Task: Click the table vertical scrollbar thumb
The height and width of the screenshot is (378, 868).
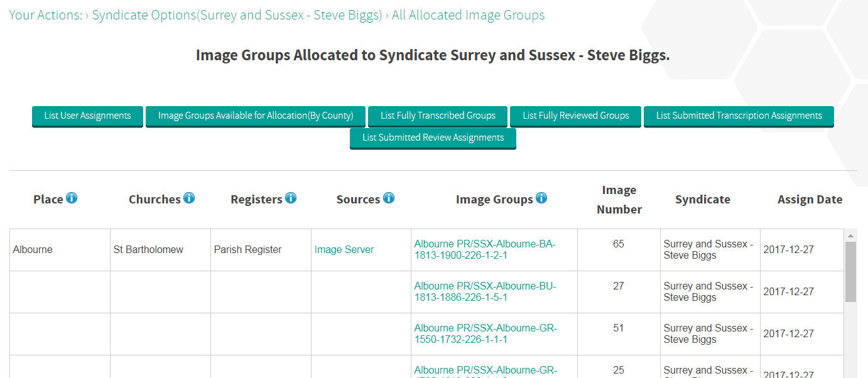Action: tap(850, 272)
